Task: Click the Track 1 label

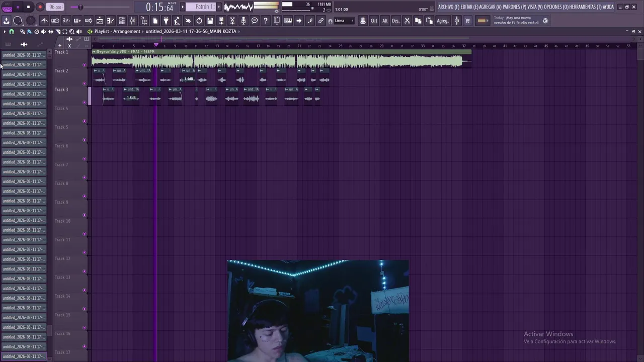Action: [61, 52]
